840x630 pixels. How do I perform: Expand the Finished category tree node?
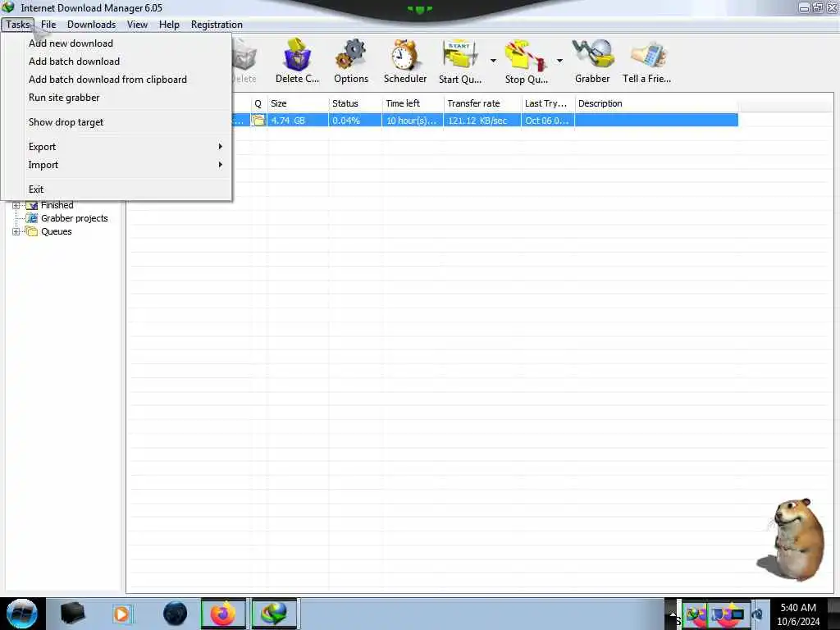(16, 205)
